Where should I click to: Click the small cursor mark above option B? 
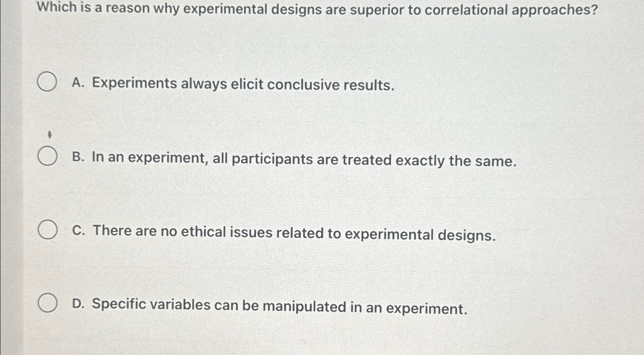49,134
